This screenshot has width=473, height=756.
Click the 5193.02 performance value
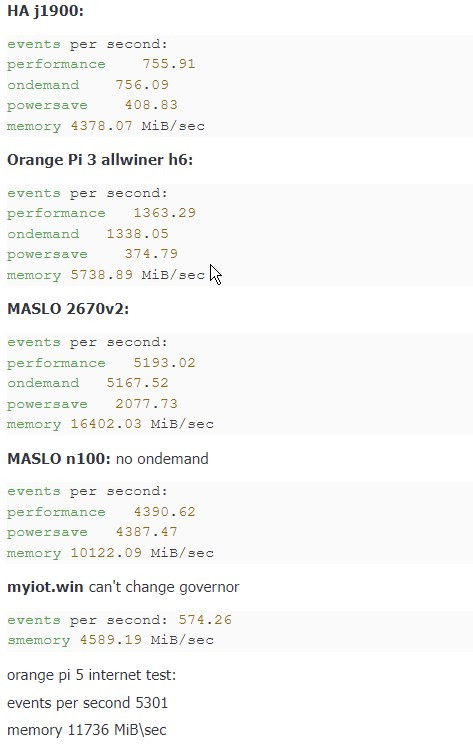164,363
